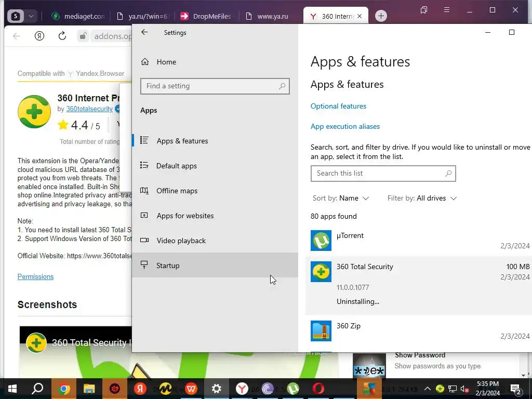
Task: Open Filter by All drives dropdown
Action: coord(422,198)
